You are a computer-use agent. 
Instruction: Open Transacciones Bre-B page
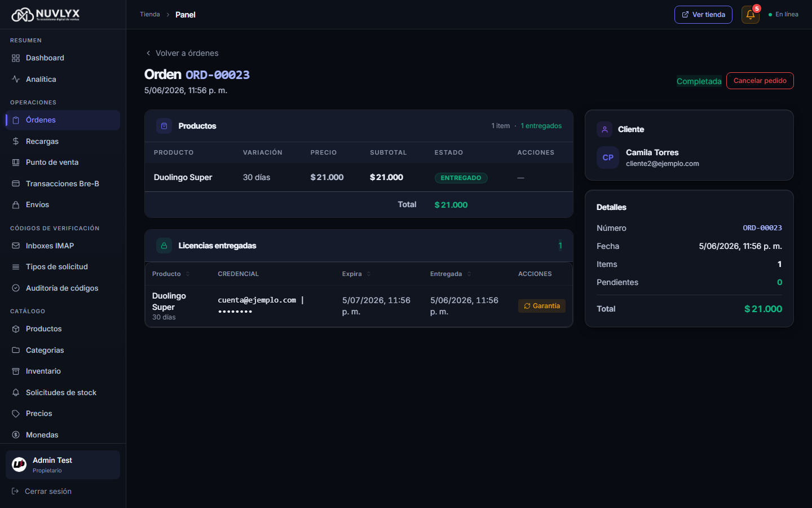63,184
